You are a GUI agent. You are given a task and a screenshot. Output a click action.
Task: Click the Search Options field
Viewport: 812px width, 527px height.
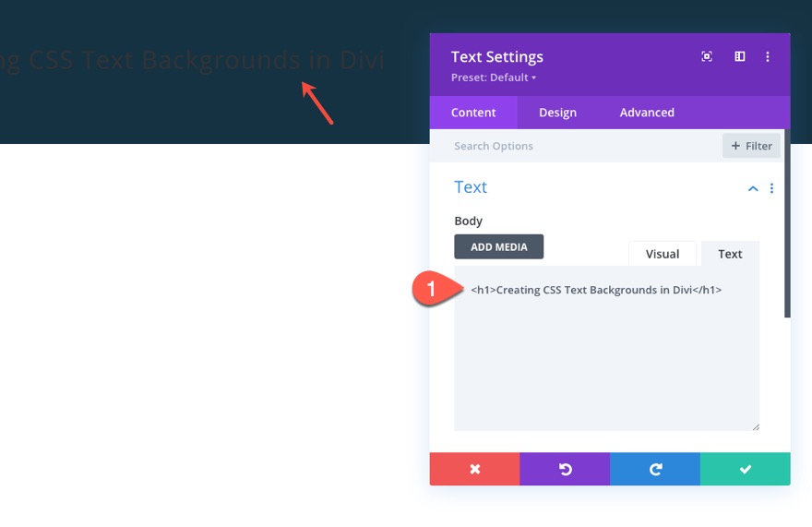point(576,146)
